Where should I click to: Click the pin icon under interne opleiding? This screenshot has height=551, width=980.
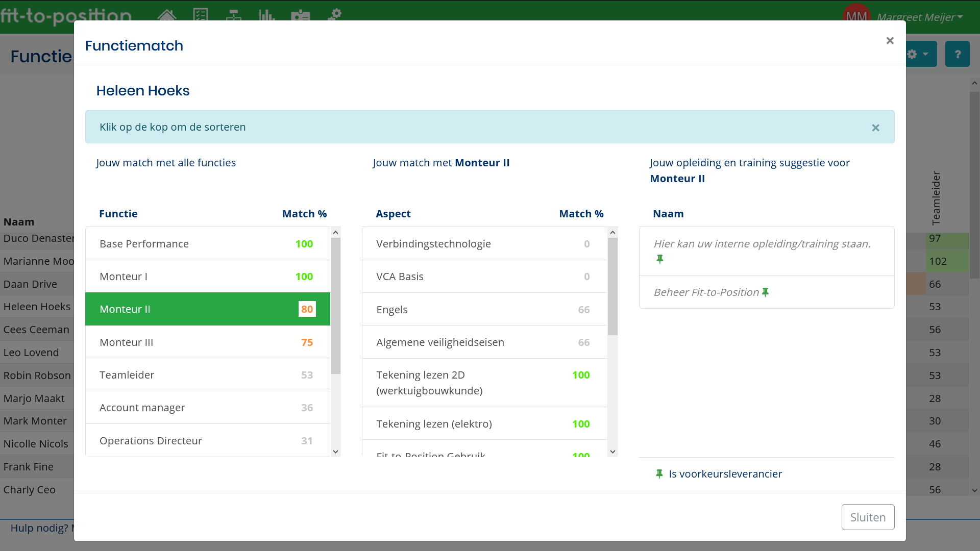659,259
